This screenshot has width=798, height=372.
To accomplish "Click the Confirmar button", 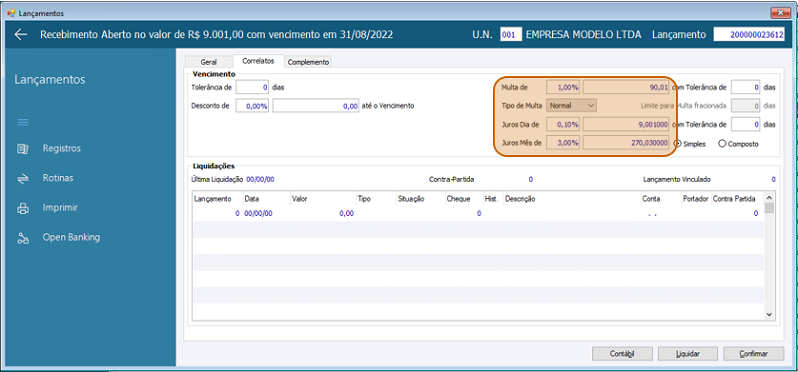I will coord(753,354).
